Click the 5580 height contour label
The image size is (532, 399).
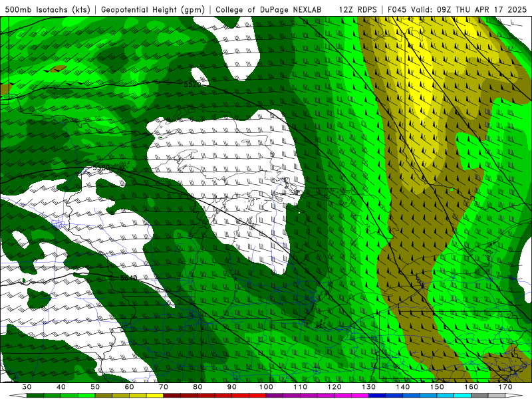[x=101, y=168]
